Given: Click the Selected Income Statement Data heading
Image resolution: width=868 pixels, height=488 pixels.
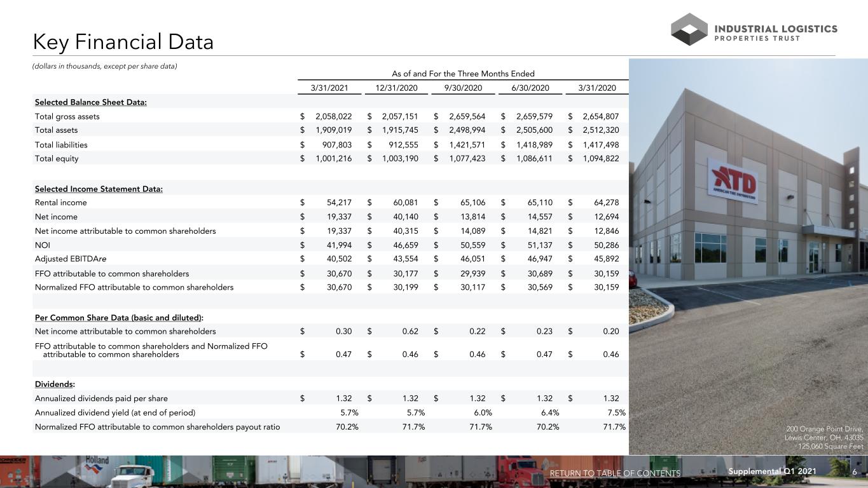Looking at the screenshot, I should click(x=99, y=189).
